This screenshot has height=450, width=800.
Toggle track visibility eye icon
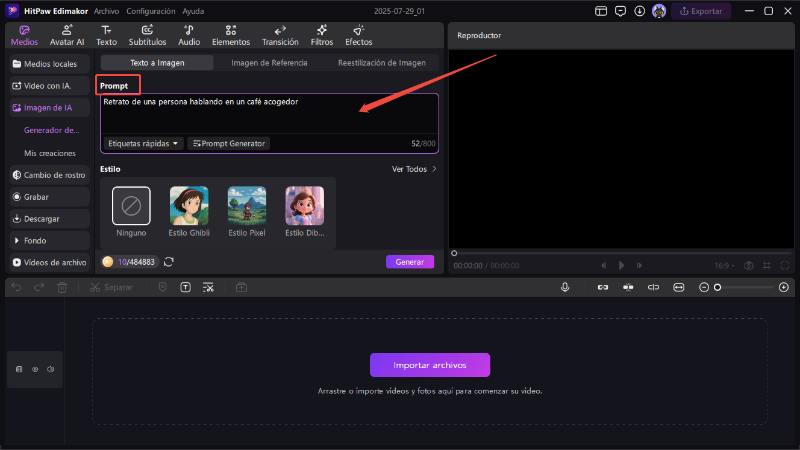pos(35,369)
